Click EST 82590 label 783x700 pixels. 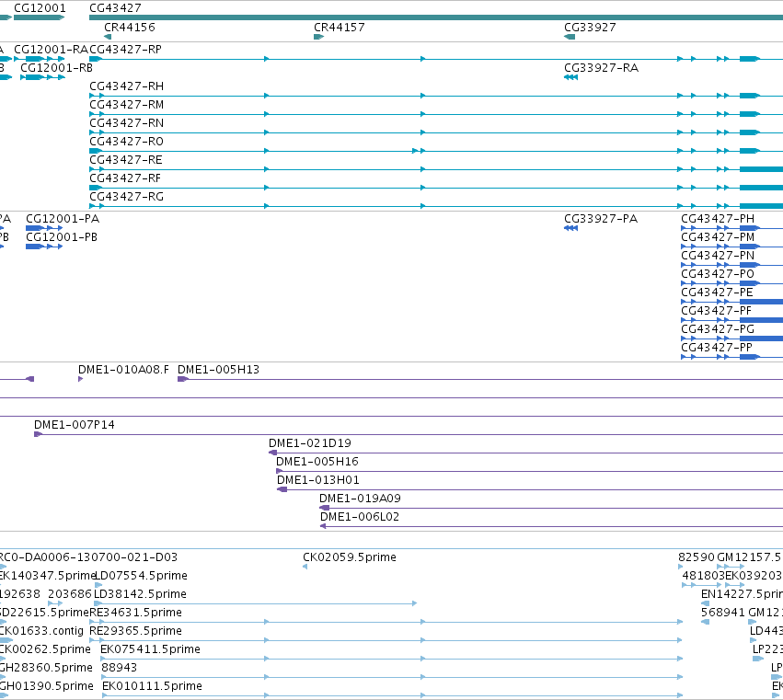[x=697, y=557]
